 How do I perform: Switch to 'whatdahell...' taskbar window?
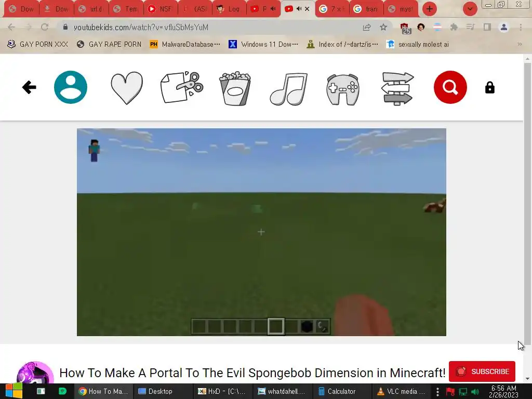click(282, 391)
